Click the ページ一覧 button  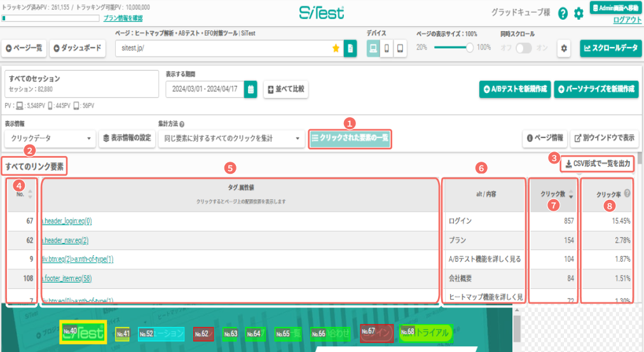point(24,48)
